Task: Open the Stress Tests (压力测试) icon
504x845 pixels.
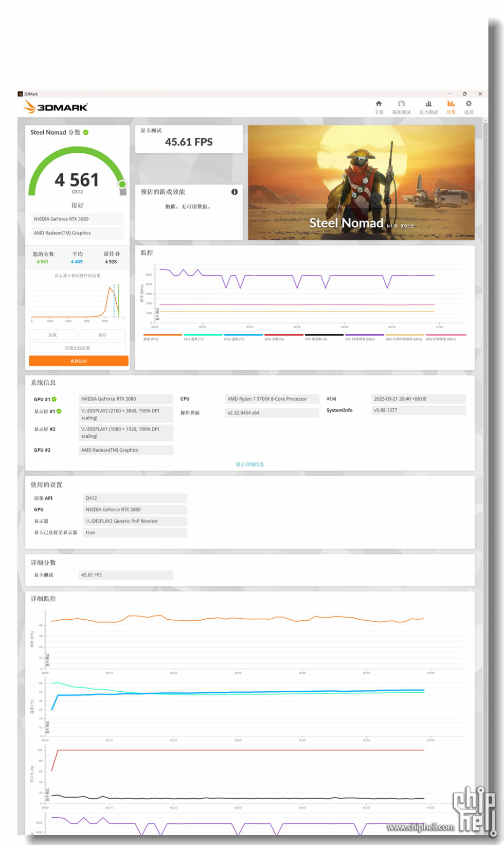Action: (428, 104)
